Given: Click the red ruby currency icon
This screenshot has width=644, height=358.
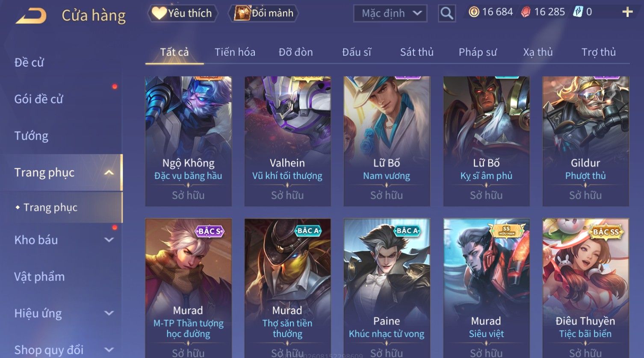Looking at the screenshot, I should (526, 12).
